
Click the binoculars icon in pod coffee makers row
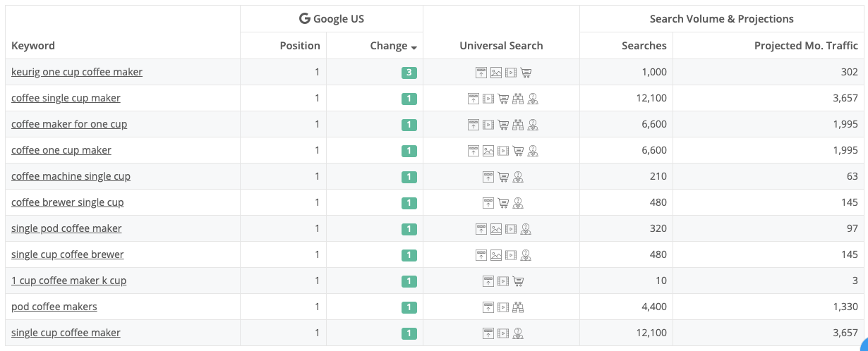click(x=518, y=307)
